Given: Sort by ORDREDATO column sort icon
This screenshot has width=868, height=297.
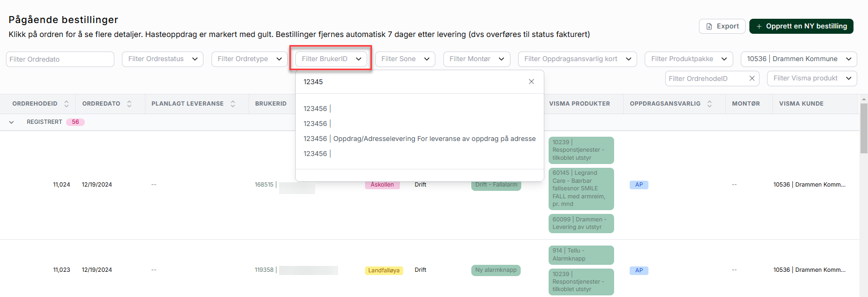Looking at the screenshot, I should (129, 104).
